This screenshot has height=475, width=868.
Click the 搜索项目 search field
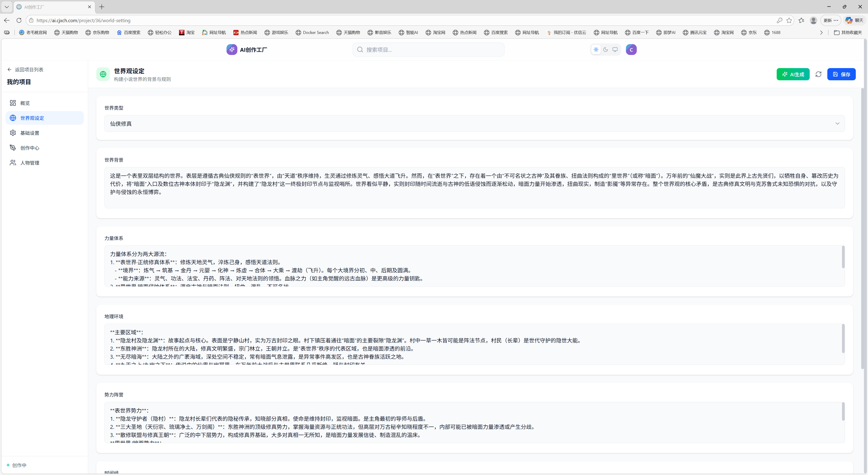pyautogui.click(x=428, y=50)
